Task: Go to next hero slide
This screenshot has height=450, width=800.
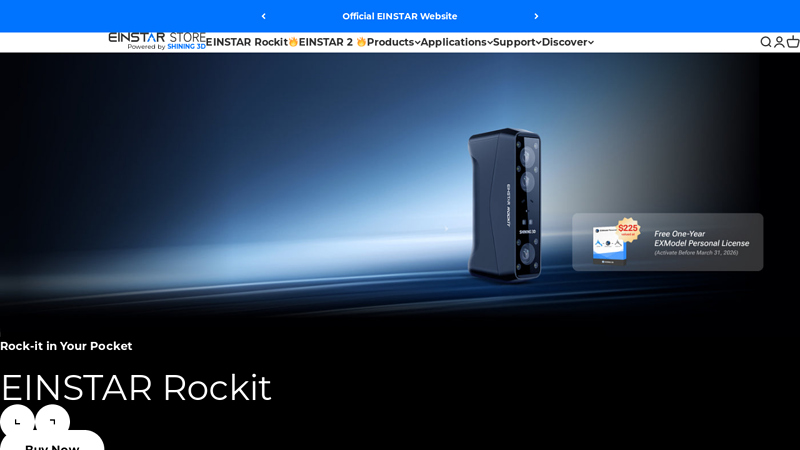Action: (x=53, y=422)
